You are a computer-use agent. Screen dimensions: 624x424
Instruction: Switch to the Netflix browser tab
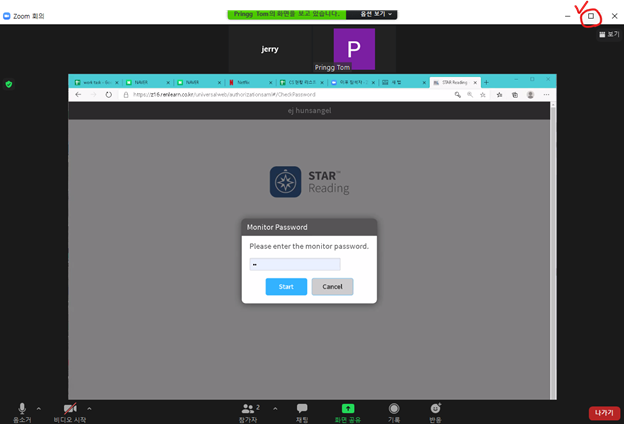click(x=250, y=82)
